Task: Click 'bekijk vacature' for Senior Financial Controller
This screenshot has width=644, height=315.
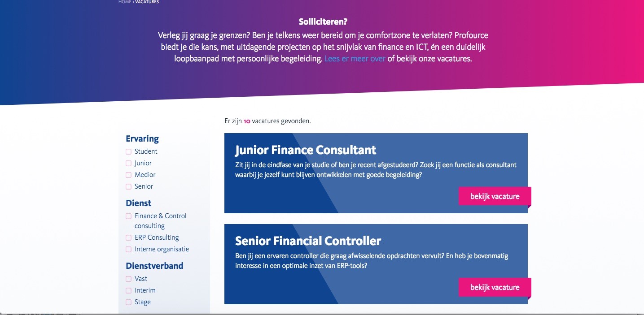Action: [495, 287]
